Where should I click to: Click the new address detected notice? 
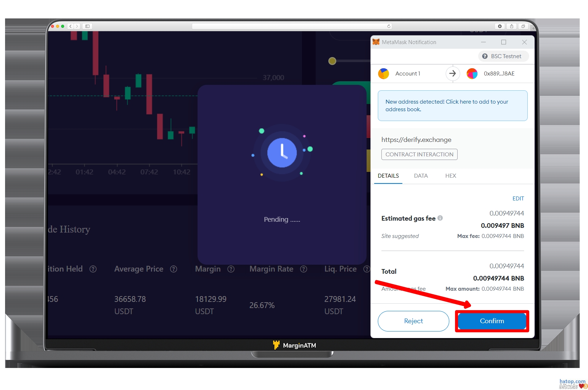pyautogui.click(x=453, y=105)
